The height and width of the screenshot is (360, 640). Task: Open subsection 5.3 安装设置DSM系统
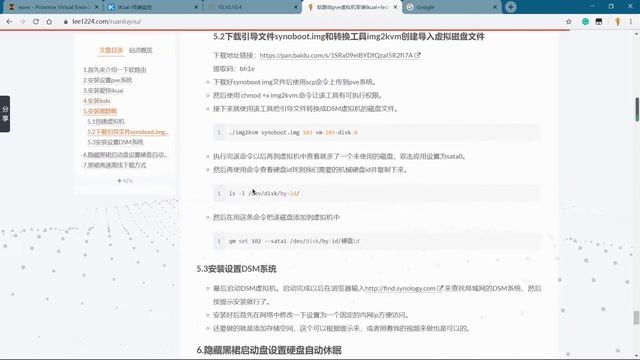click(x=115, y=142)
